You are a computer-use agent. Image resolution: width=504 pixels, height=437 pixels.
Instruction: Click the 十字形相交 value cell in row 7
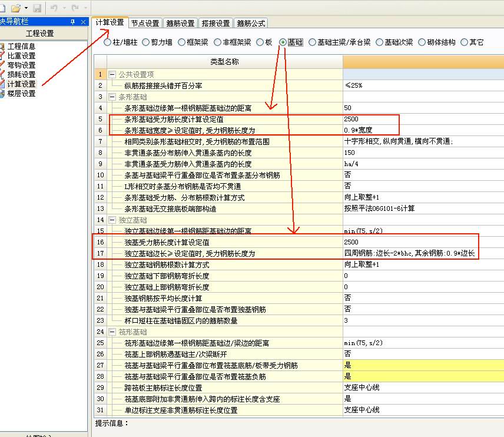point(423,141)
